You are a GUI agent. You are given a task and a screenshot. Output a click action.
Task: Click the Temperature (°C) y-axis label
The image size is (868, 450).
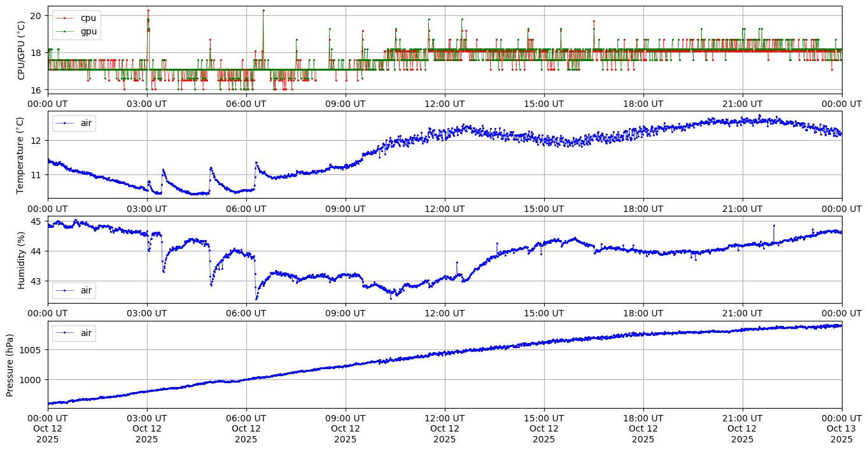pos(21,155)
